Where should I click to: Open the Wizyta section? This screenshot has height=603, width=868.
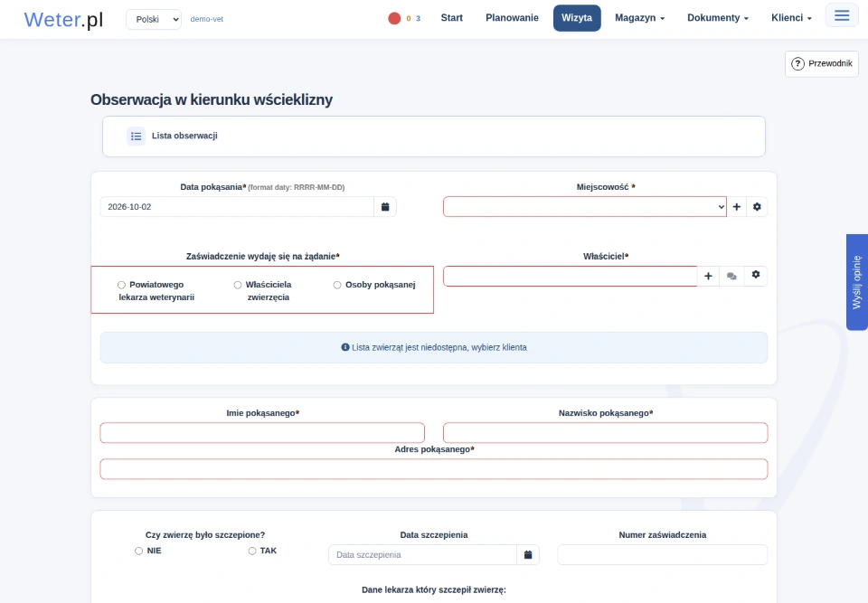point(577,18)
